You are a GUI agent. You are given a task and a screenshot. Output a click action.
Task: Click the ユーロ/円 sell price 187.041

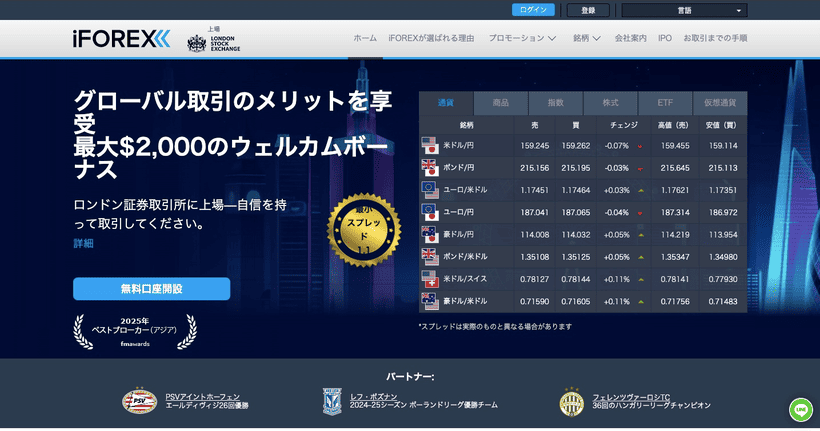pyautogui.click(x=534, y=212)
